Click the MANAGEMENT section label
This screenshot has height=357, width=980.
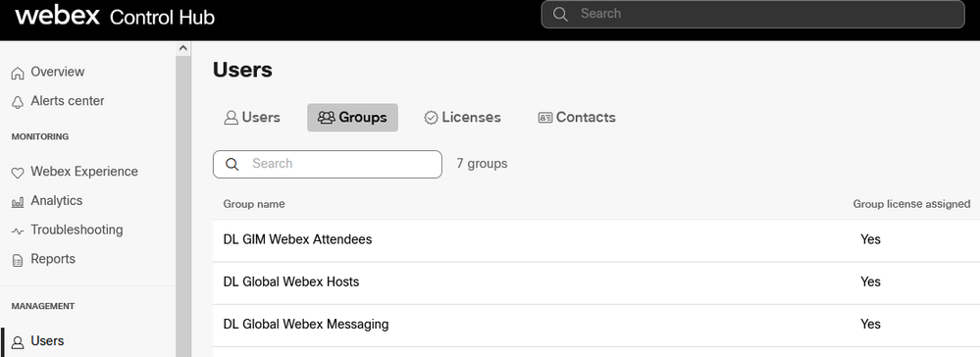[43, 306]
